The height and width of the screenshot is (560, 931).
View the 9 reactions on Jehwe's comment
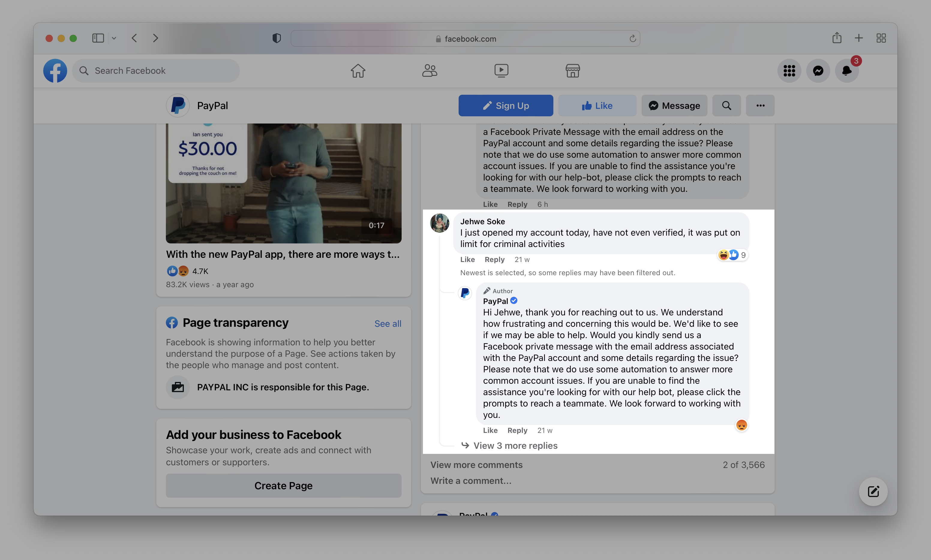coord(732,255)
